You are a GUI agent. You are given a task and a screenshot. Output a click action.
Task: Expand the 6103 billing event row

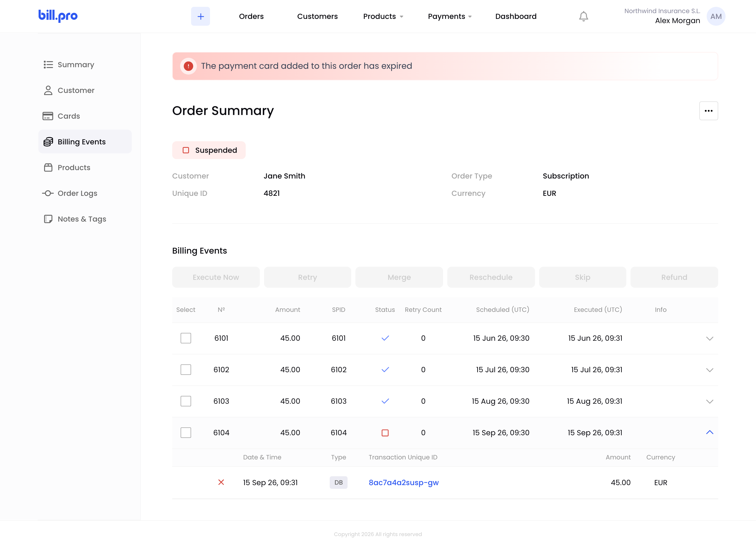pos(709,402)
